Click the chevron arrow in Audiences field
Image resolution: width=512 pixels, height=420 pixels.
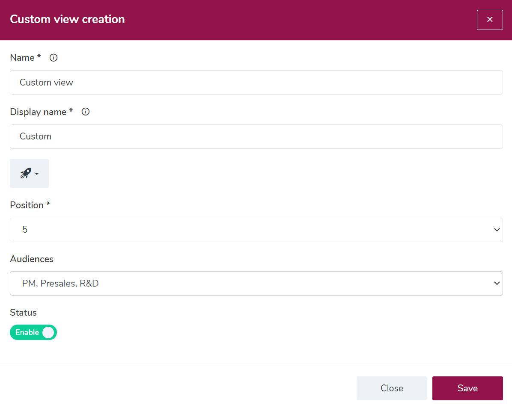click(497, 283)
